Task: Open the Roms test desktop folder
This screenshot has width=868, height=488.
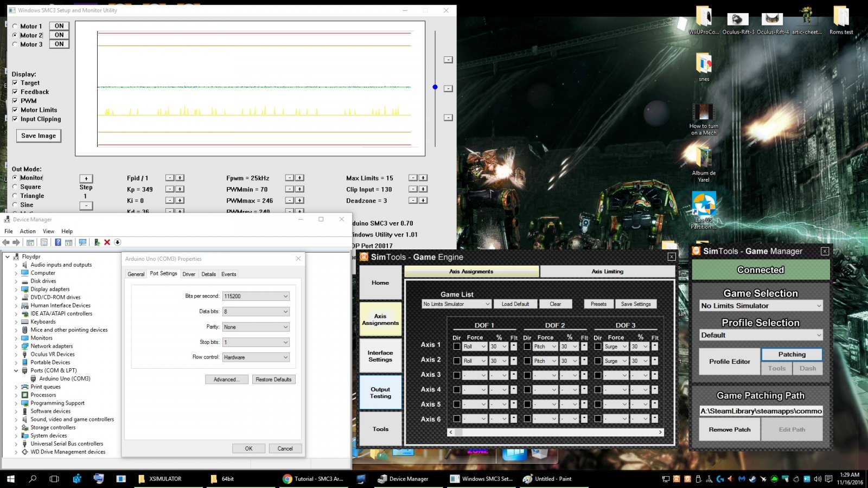Action: coord(841,20)
